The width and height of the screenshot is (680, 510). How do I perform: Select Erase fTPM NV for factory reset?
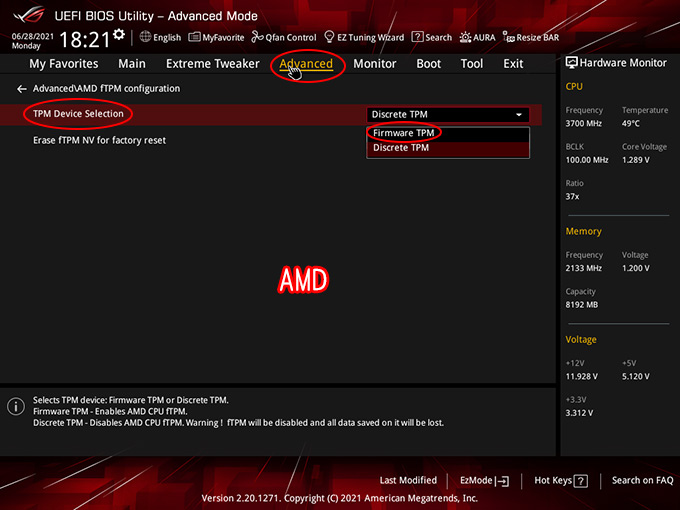pos(99,141)
